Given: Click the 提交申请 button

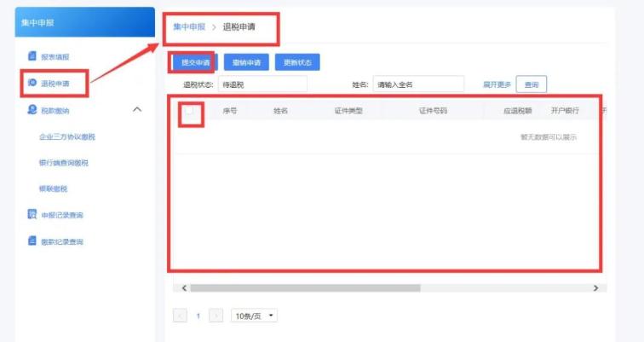Looking at the screenshot, I should pyautogui.click(x=195, y=62).
